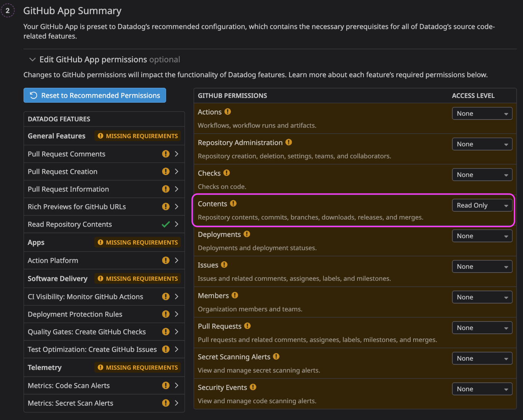The width and height of the screenshot is (523, 420).
Task: Select Metrics: Code Scan Alerts row
Action: click(104, 385)
